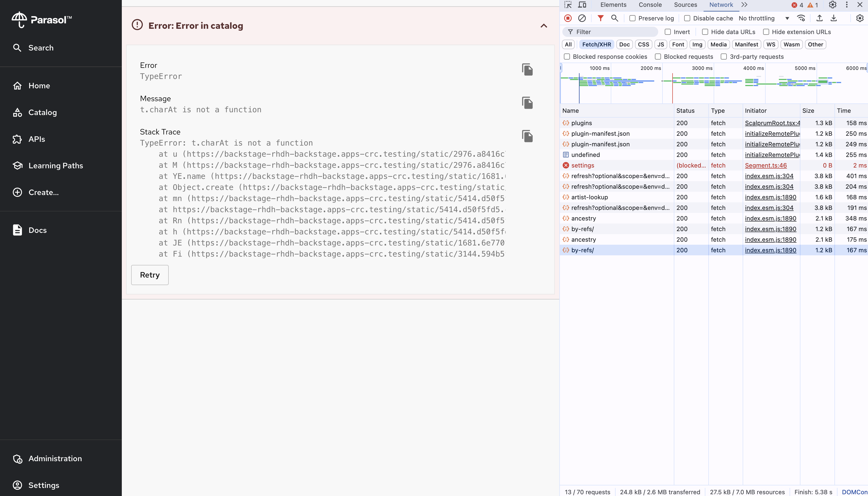868x496 pixels.
Task: Collapse the Error in catalog panel
Action: (x=543, y=26)
